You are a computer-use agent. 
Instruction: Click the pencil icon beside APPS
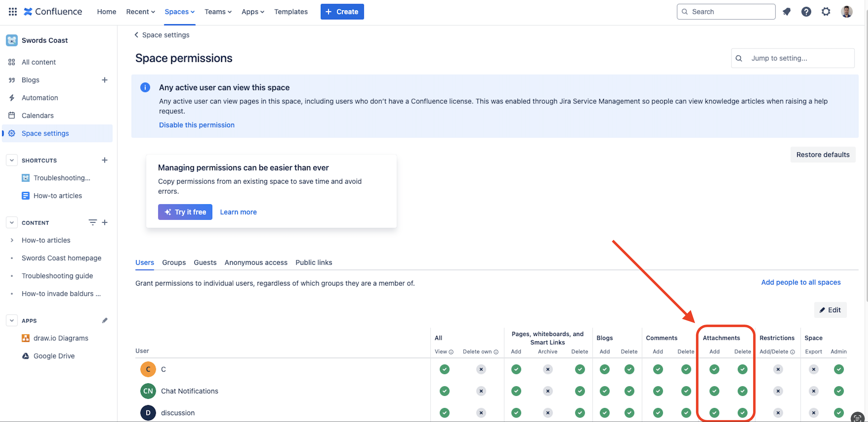pyautogui.click(x=105, y=321)
